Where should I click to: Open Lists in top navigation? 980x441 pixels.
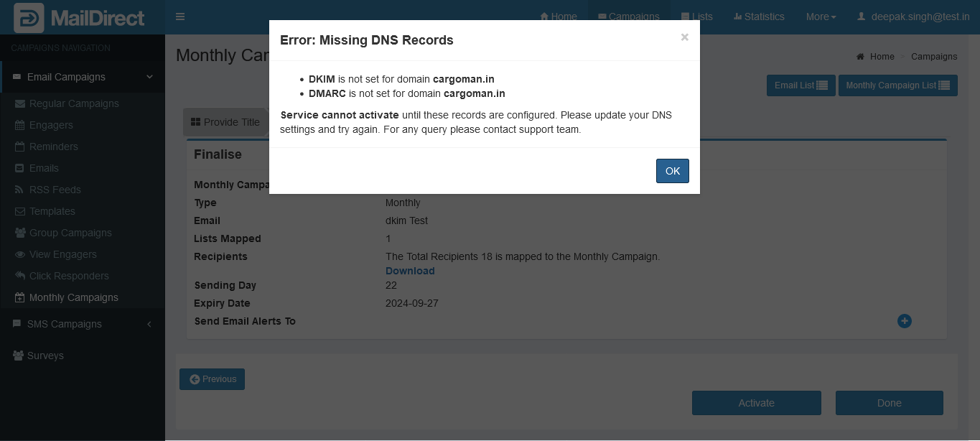pyautogui.click(x=696, y=17)
